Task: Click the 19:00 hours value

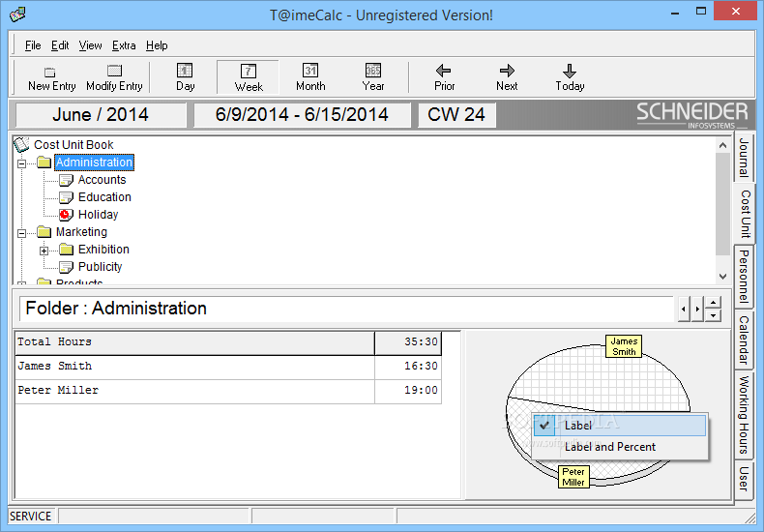Action: pyautogui.click(x=408, y=392)
